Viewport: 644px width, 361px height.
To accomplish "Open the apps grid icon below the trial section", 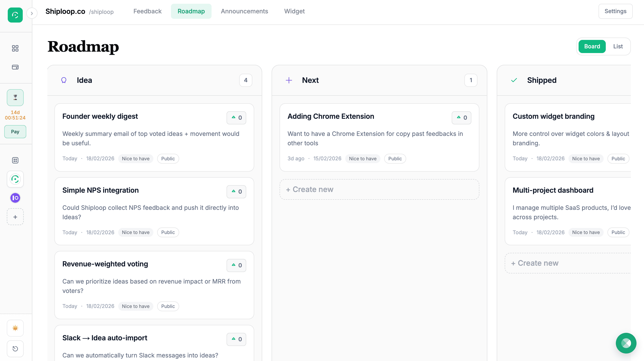I will point(15,160).
